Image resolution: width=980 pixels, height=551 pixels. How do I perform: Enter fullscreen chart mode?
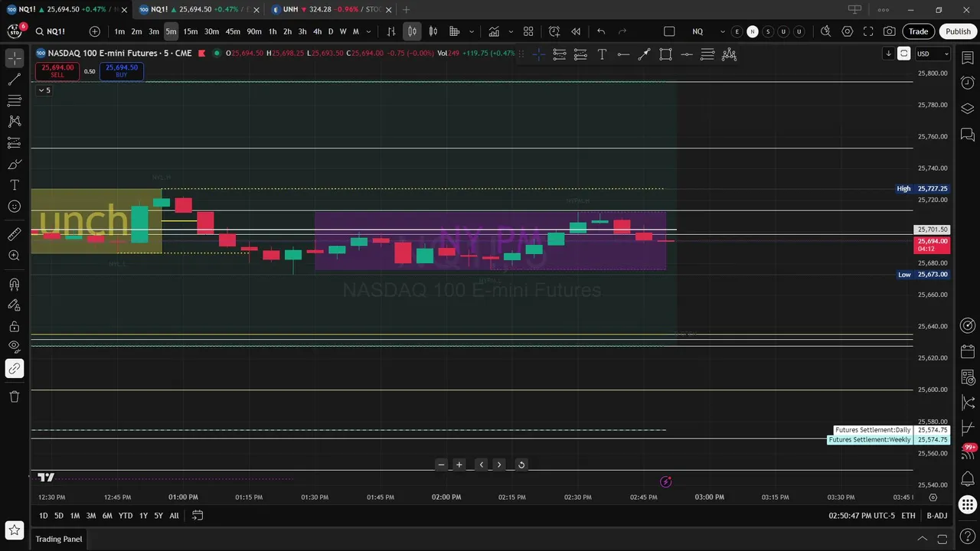coord(868,31)
